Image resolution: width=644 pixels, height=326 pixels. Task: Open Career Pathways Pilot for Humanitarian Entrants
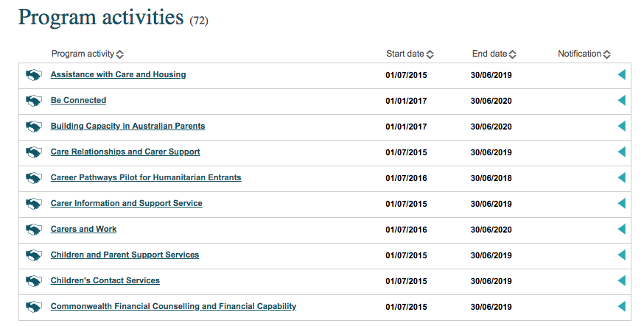coord(146,177)
